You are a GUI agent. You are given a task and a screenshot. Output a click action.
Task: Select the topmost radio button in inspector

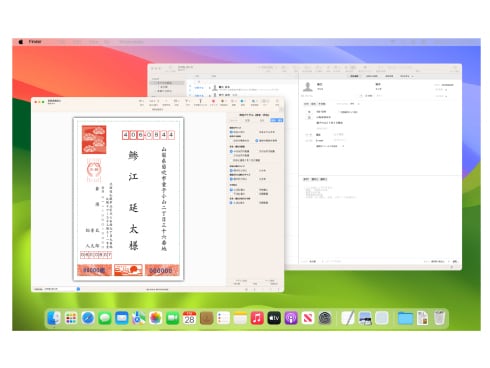pyautogui.click(x=231, y=132)
